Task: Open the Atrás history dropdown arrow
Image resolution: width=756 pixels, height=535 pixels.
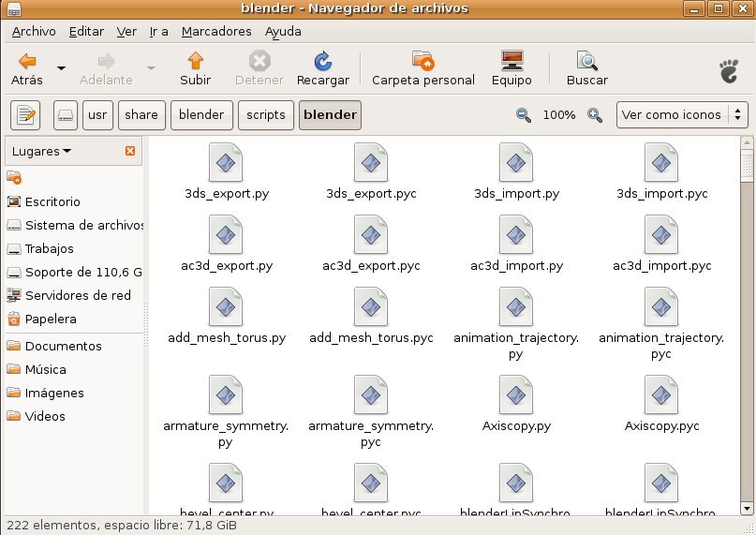Action: (61, 68)
